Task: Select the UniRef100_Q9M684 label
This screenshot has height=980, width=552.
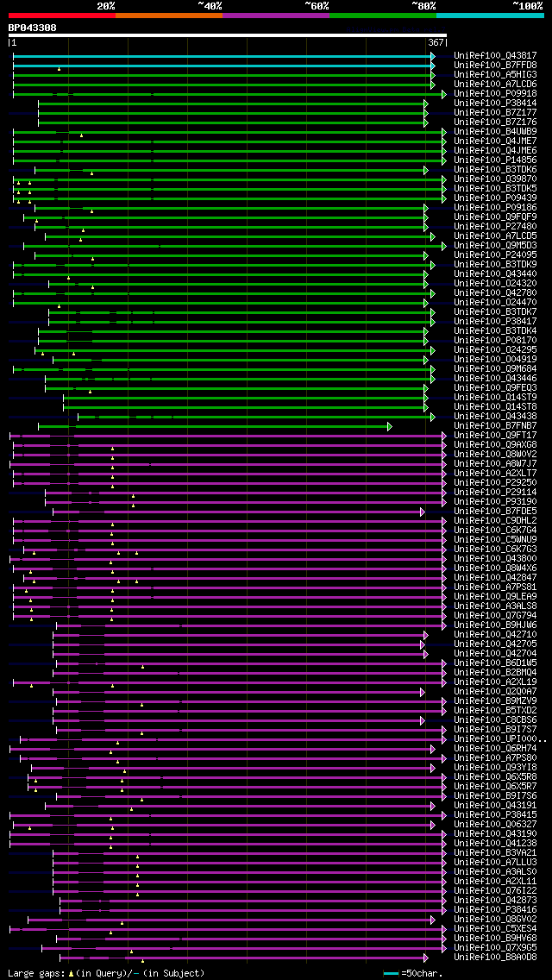Action: pyautogui.click(x=495, y=368)
